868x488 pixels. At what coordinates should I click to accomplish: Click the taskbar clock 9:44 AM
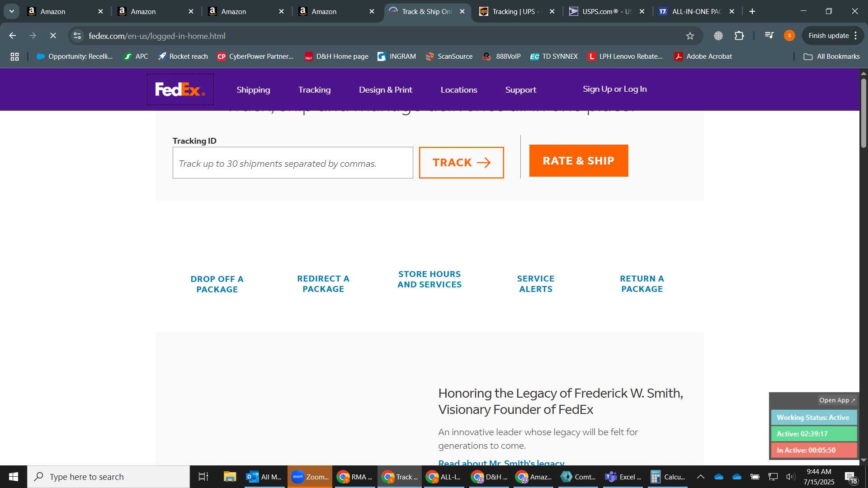pyautogui.click(x=819, y=471)
